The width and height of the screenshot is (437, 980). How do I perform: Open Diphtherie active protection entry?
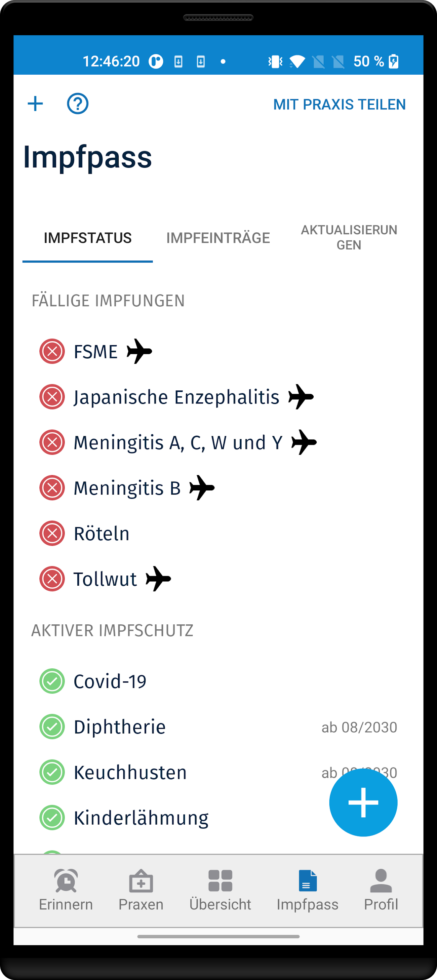119,727
